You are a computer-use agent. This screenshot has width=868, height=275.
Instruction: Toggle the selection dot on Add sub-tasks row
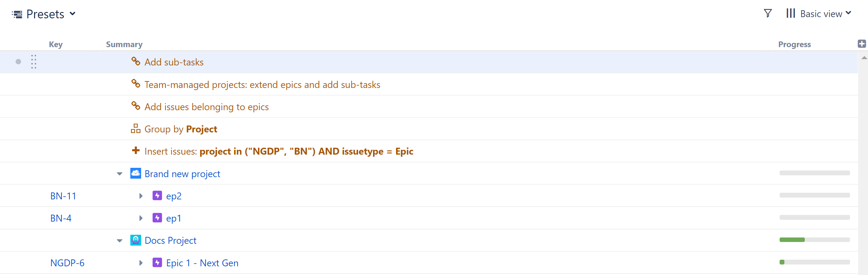coord(18,62)
